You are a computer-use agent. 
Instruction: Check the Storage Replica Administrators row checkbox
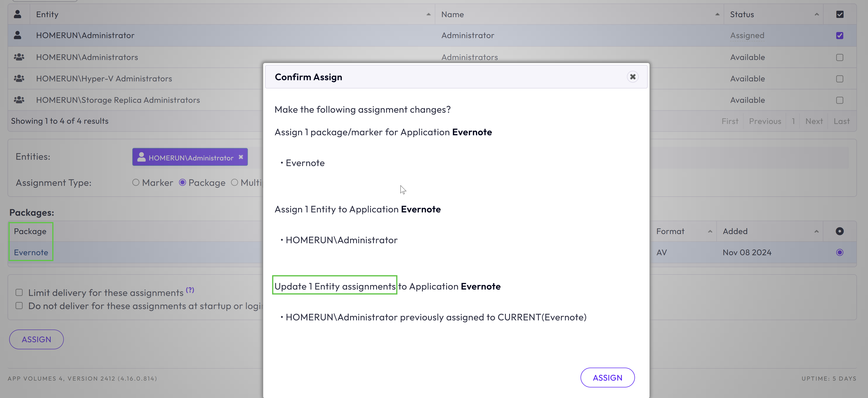pyautogui.click(x=839, y=100)
